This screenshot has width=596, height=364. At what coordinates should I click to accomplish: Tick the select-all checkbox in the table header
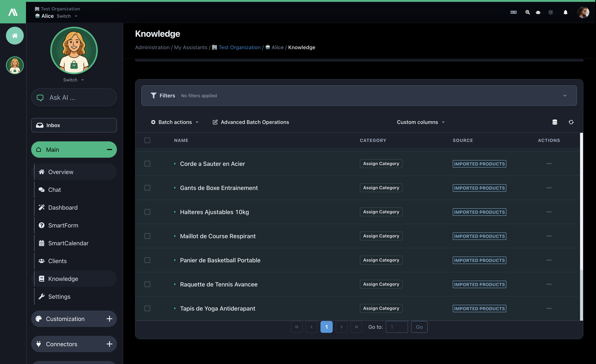click(147, 140)
